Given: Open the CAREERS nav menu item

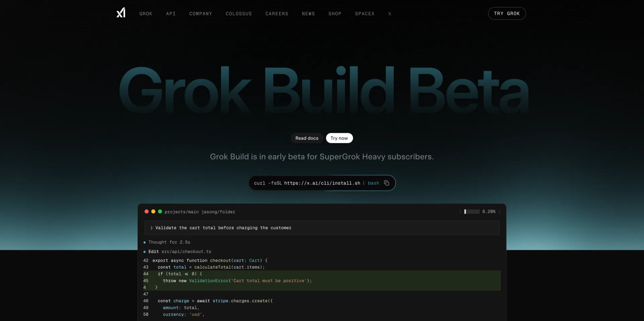Looking at the screenshot, I should coord(277,14).
